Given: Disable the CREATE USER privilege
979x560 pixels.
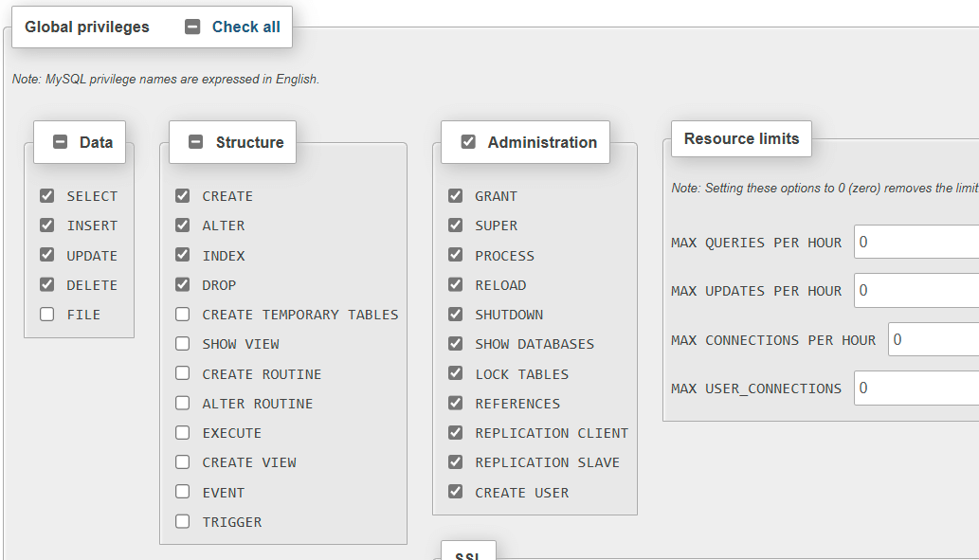Looking at the screenshot, I should pos(456,493).
